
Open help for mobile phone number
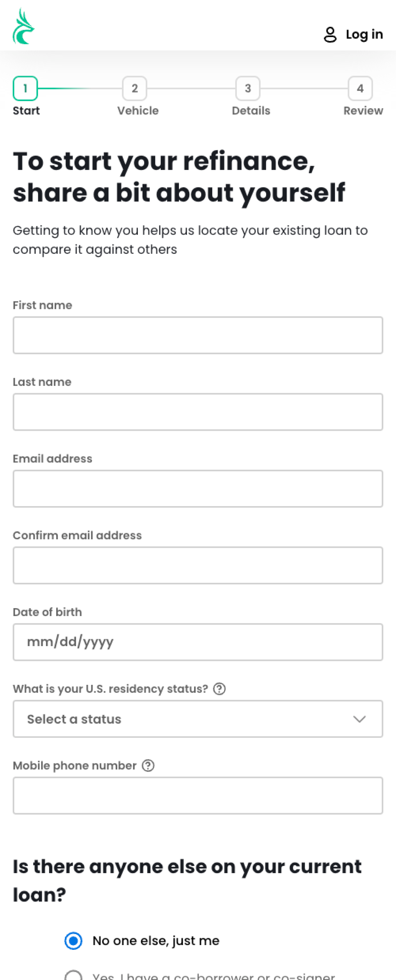(148, 765)
